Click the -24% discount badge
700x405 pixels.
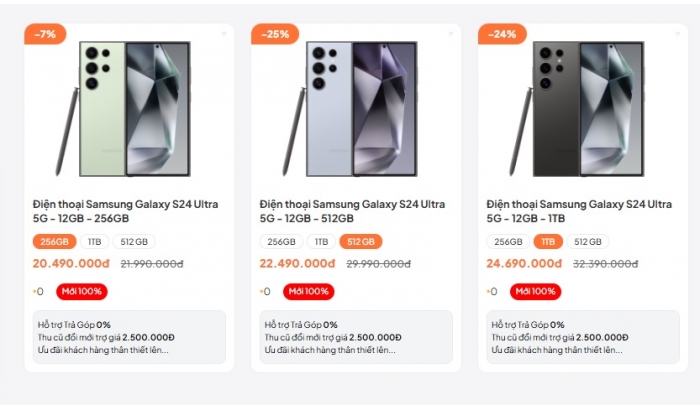(x=501, y=34)
